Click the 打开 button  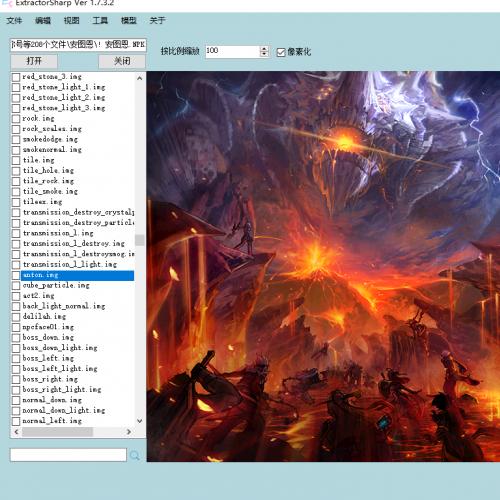pyautogui.click(x=34, y=61)
